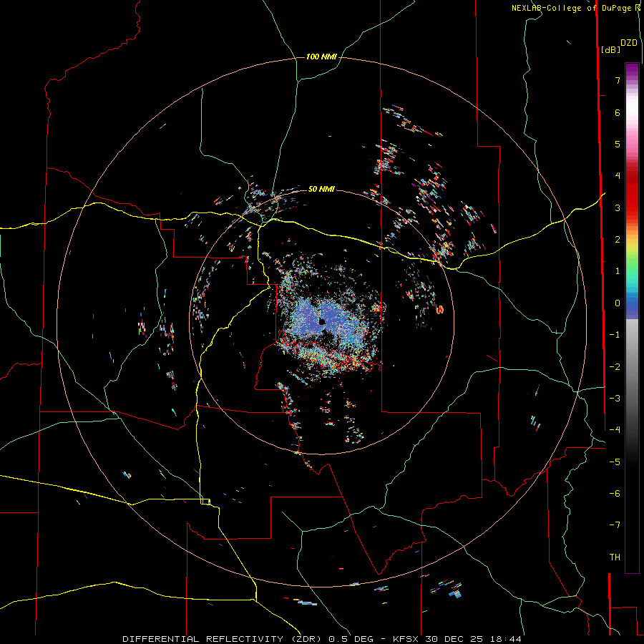644x644 pixels.
Task: Click the black radar site dot
Action: tap(322, 321)
